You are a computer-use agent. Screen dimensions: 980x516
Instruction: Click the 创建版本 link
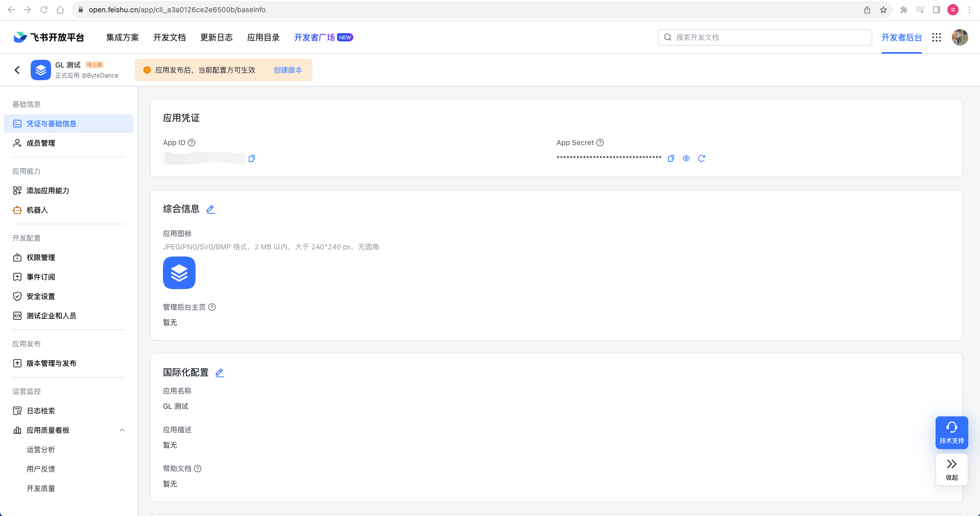tap(288, 70)
